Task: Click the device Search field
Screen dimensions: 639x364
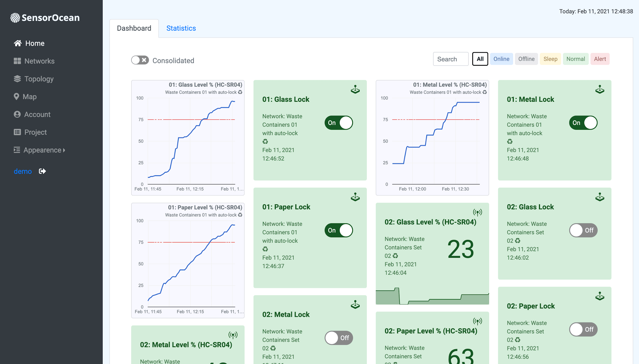Action: [x=450, y=59]
